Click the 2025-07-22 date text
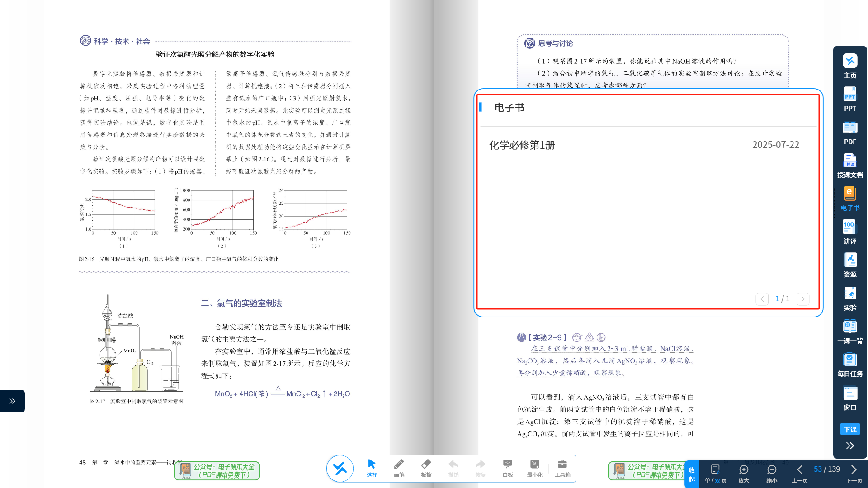This screenshot has width=868, height=488. (775, 145)
